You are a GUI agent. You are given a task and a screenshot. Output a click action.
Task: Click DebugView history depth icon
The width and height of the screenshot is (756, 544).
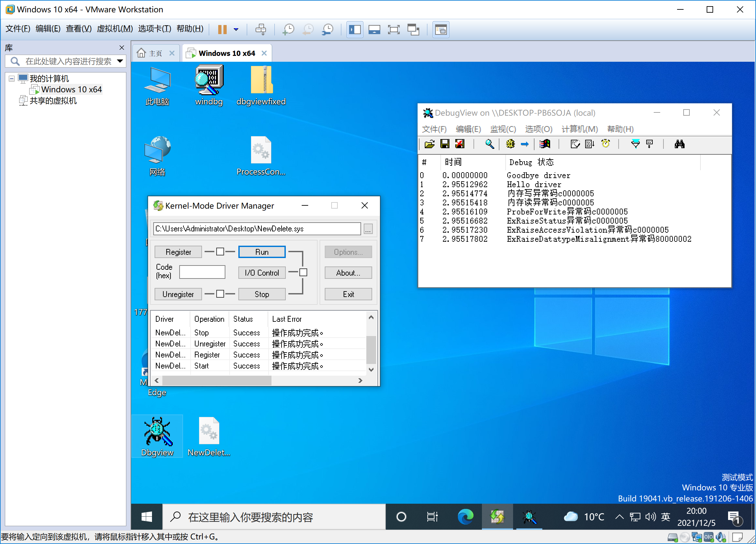click(x=575, y=144)
